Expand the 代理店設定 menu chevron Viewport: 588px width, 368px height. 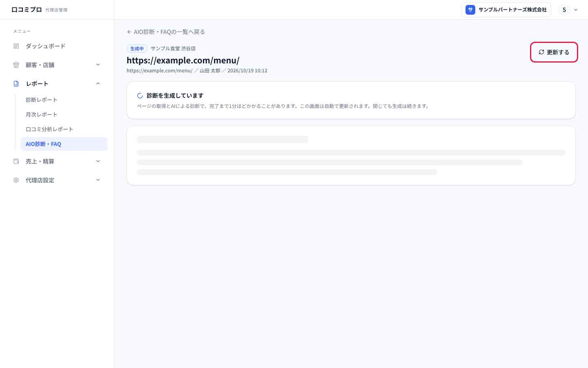point(98,180)
